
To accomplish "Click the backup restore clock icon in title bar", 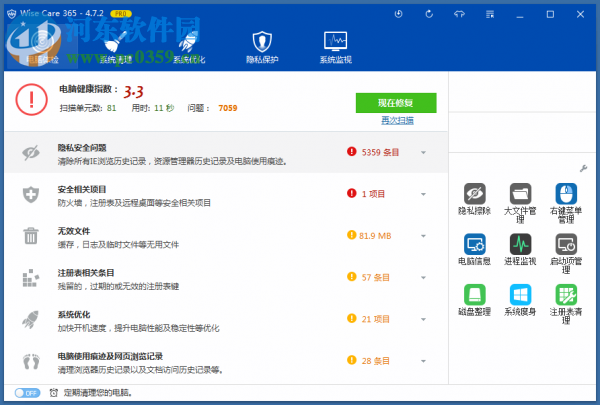I will (x=398, y=14).
